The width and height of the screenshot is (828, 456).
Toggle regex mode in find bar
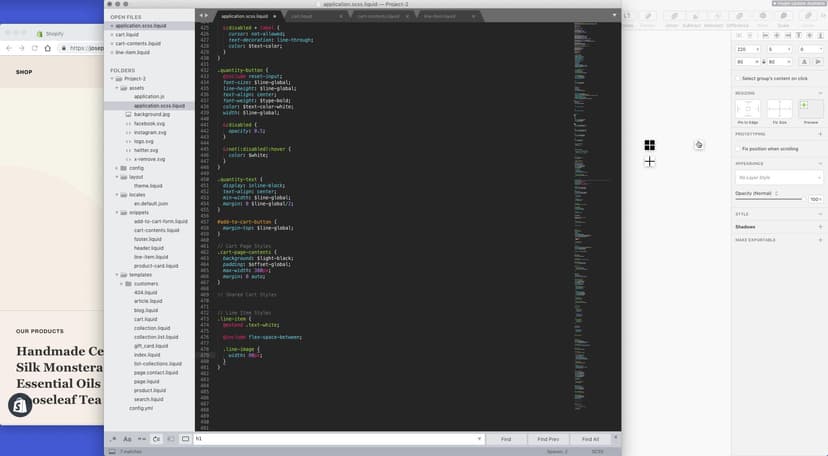(x=113, y=439)
